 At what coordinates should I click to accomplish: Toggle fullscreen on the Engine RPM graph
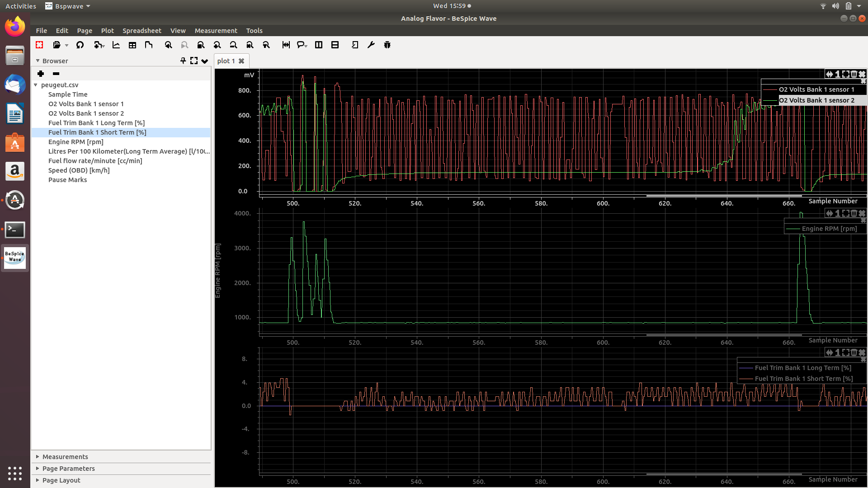click(x=846, y=213)
